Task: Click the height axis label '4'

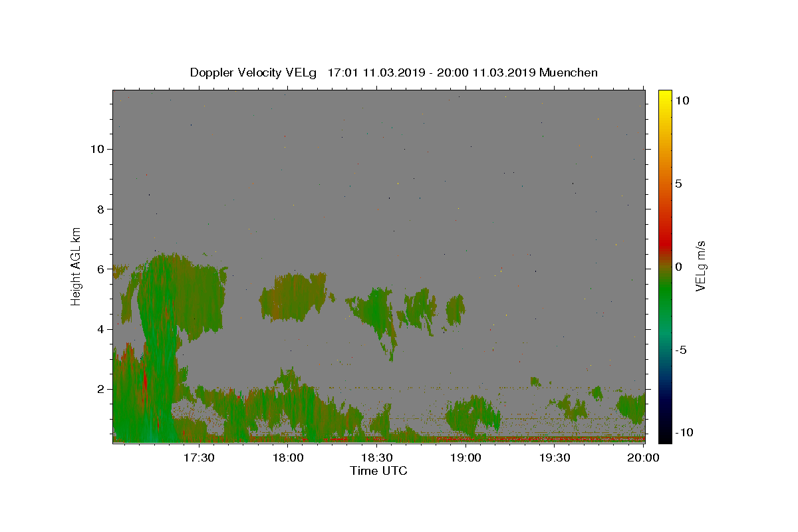Action: pos(101,329)
